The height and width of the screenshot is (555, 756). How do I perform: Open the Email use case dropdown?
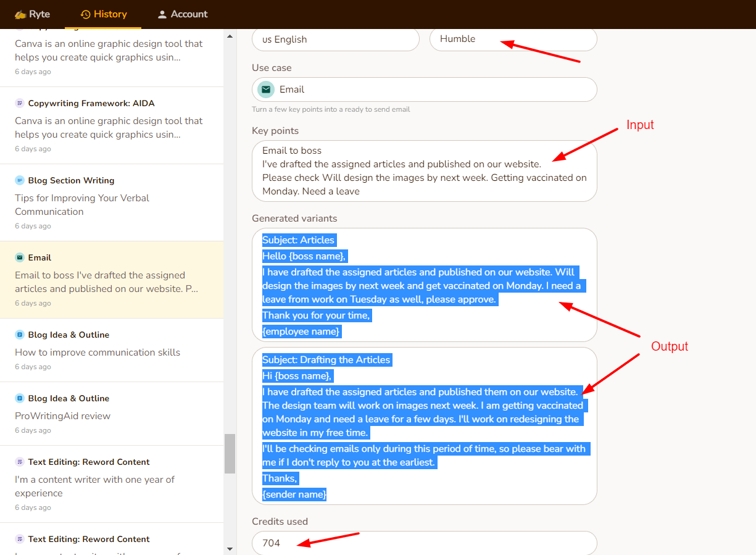pos(424,90)
